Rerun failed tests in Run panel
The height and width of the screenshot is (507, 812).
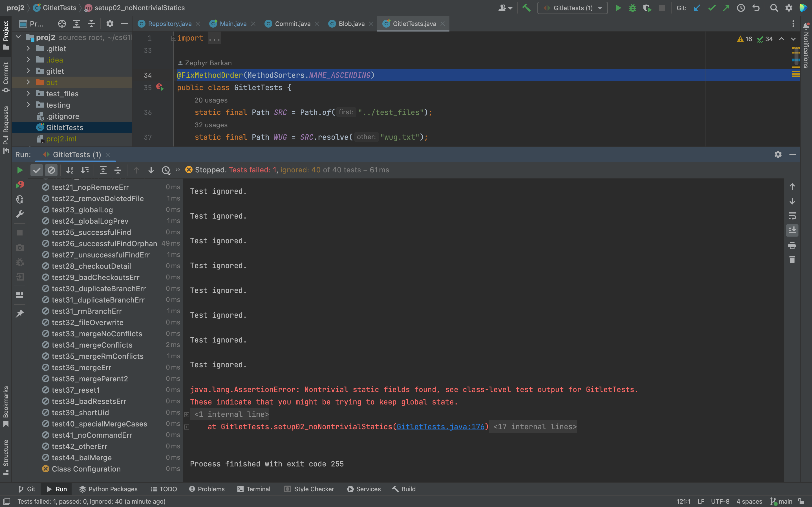(20, 185)
